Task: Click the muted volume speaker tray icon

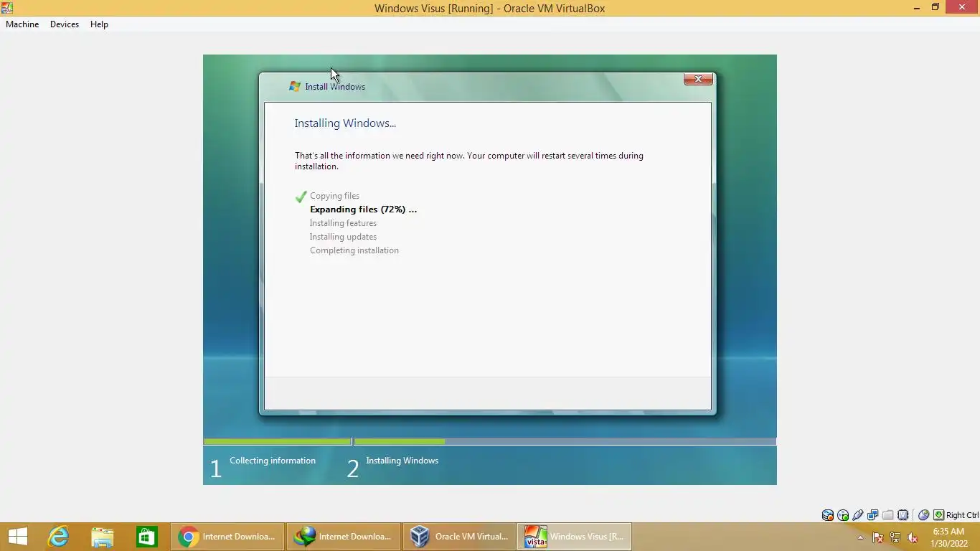Action: click(913, 537)
